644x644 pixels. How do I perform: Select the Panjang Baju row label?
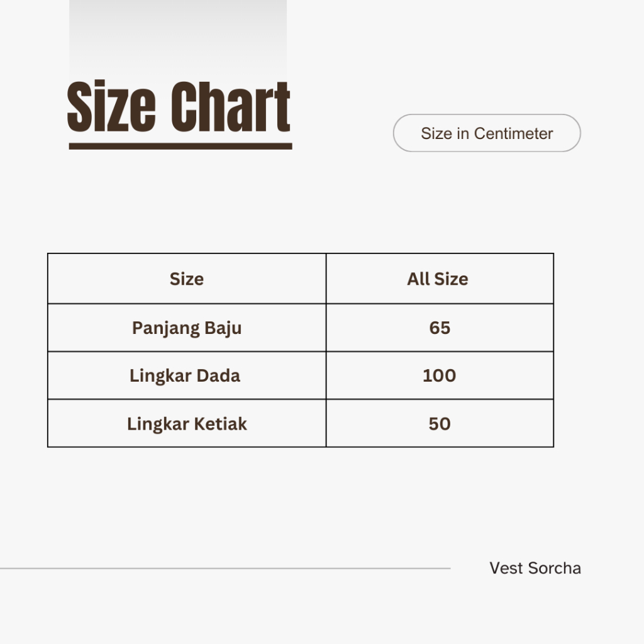tap(187, 328)
